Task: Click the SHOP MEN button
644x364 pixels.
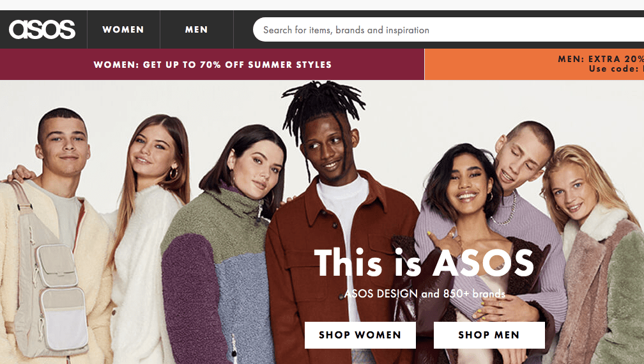Action: pyautogui.click(x=489, y=335)
